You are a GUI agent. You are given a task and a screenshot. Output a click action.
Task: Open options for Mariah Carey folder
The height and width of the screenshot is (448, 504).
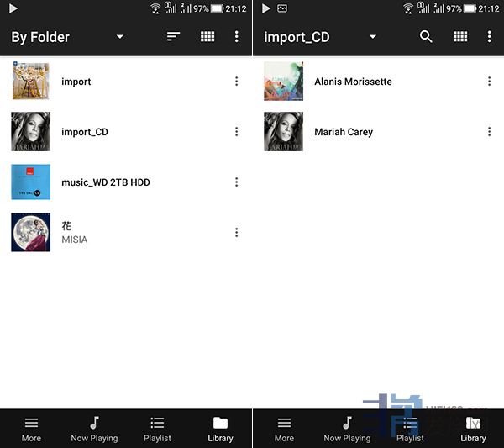pos(490,132)
